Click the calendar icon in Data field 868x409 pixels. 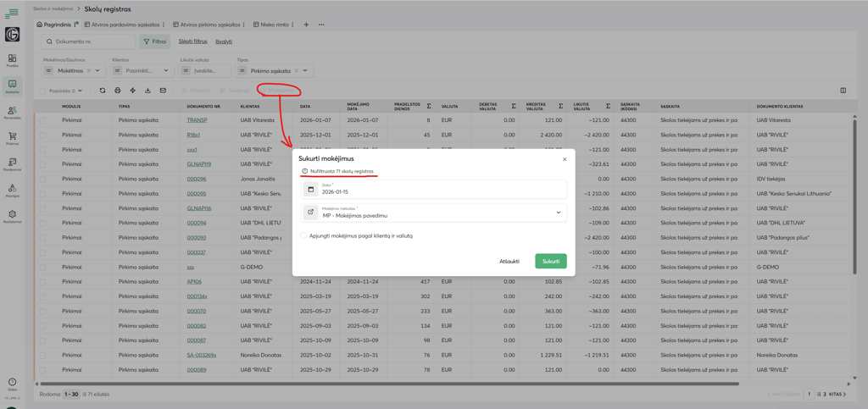(311, 190)
